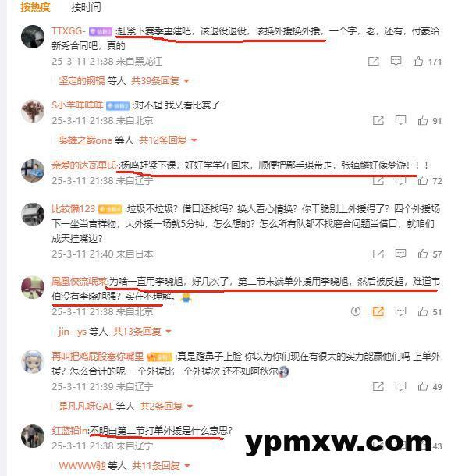Click the highlighted orange forward icon
Screen dimensions: 451x476
378,312
